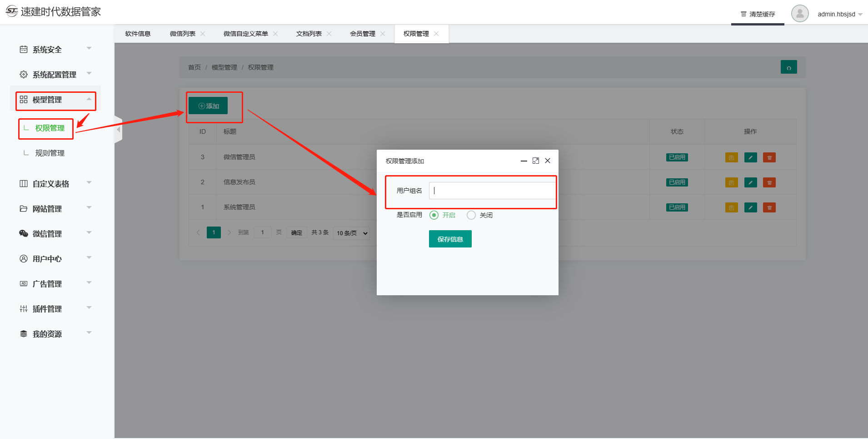
Task: Collapse the 模型管理 menu
Action: (x=89, y=99)
